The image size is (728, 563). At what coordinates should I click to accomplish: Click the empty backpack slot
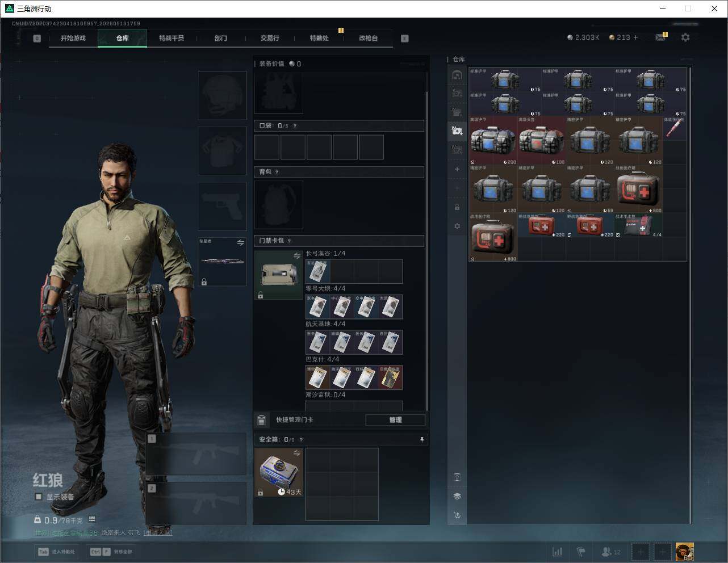click(x=279, y=204)
